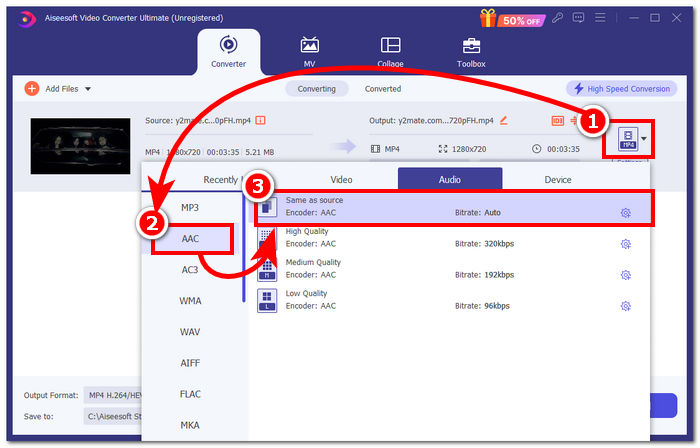Switch to the MV tab
Viewport: 700px width, 448px height.
[x=309, y=52]
